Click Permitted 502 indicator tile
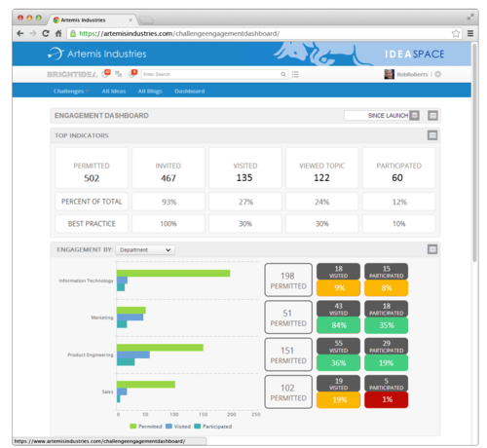 point(92,168)
